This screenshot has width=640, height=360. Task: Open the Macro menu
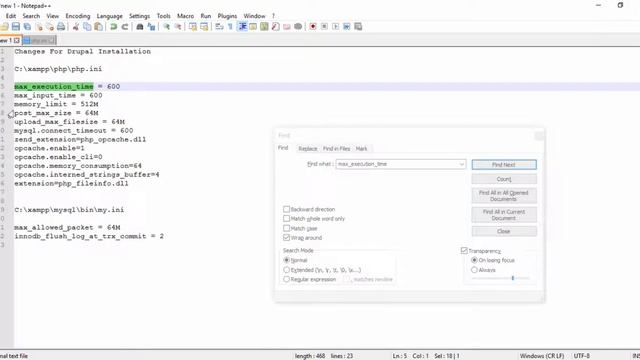click(185, 16)
